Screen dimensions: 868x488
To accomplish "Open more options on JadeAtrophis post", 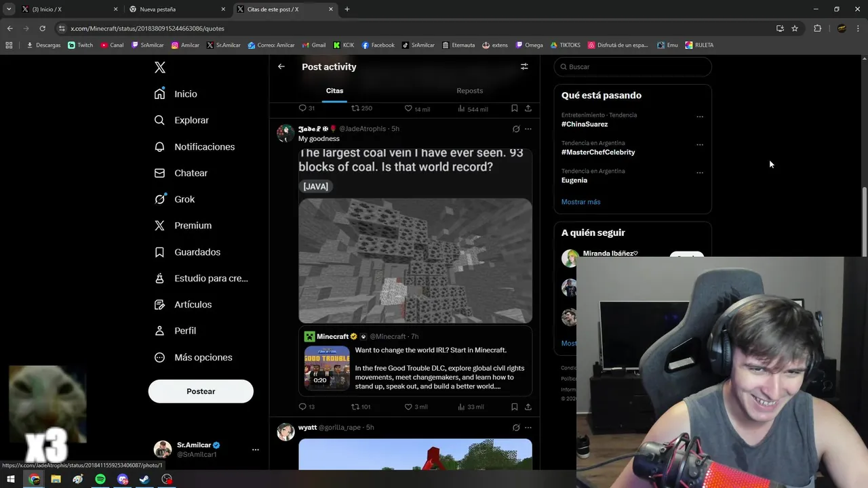I will tap(528, 129).
